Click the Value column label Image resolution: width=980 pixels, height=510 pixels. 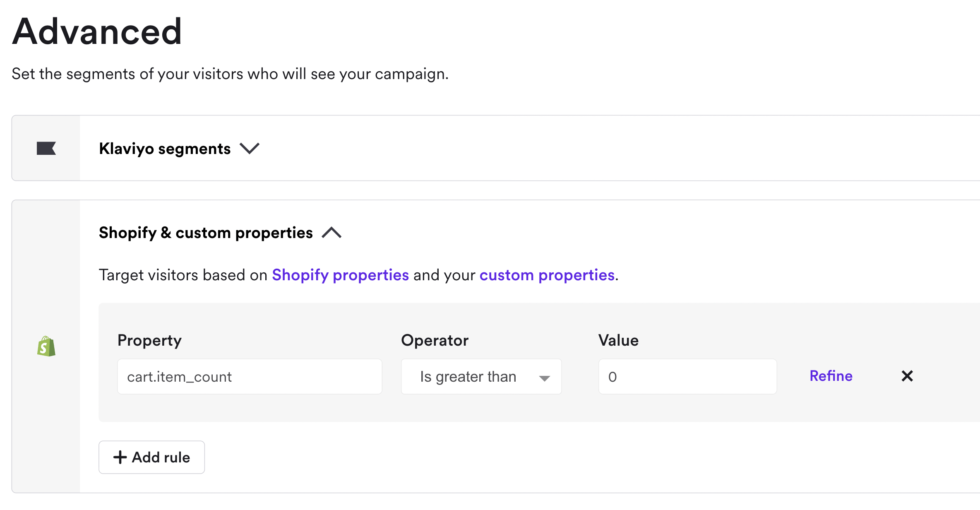click(x=618, y=340)
